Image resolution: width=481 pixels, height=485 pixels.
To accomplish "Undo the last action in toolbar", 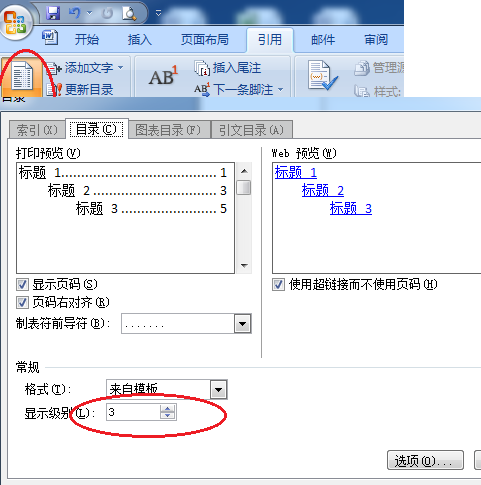I will point(75,13).
